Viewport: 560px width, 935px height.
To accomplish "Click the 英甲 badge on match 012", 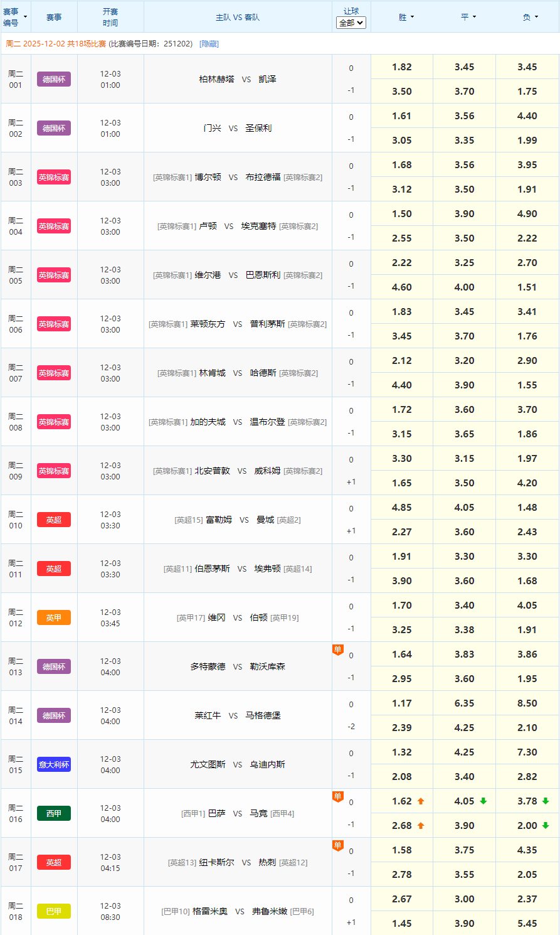I will [x=54, y=617].
